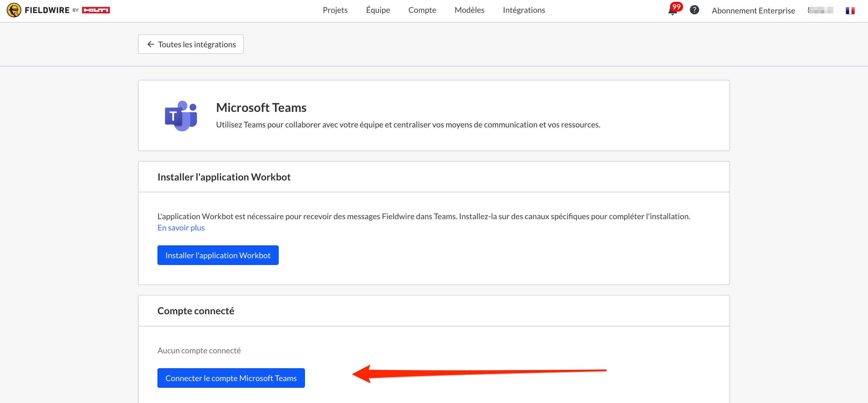This screenshot has height=403, width=868.
Task: Go back to Toutes les intégrations
Action: pos(191,44)
